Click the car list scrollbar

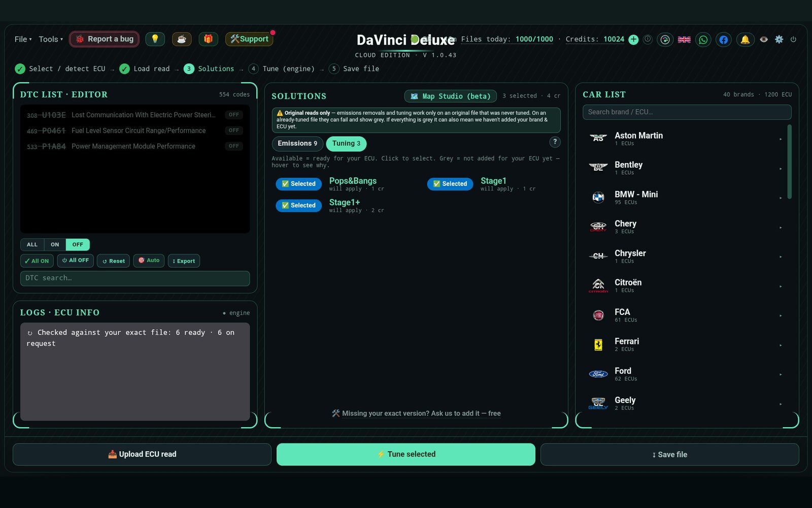[x=789, y=162]
